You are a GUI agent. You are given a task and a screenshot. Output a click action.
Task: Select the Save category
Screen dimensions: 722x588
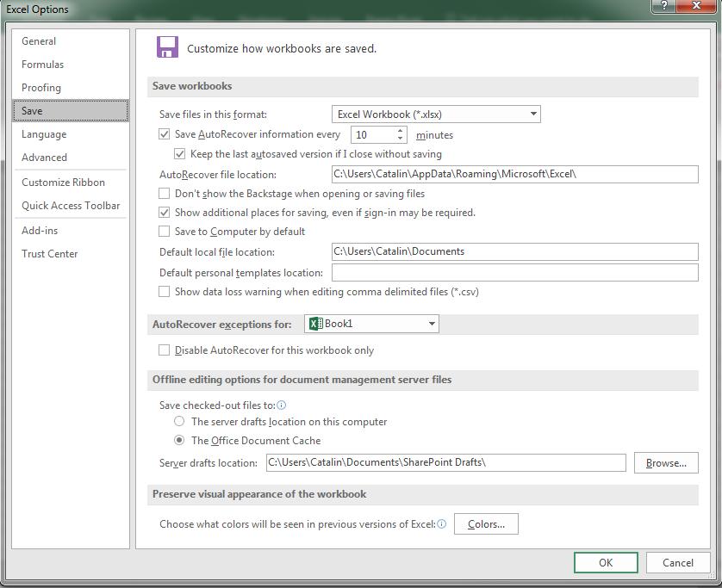(x=71, y=111)
